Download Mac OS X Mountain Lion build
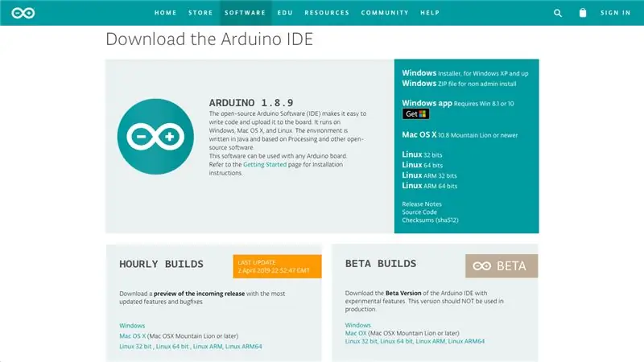 click(x=460, y=134)
